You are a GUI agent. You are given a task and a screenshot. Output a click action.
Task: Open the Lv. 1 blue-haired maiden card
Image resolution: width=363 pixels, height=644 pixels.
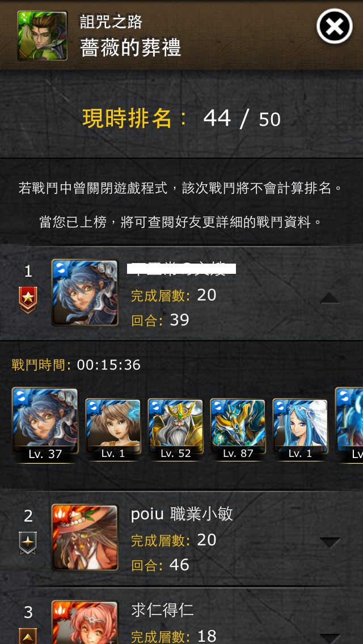[301, 429]
